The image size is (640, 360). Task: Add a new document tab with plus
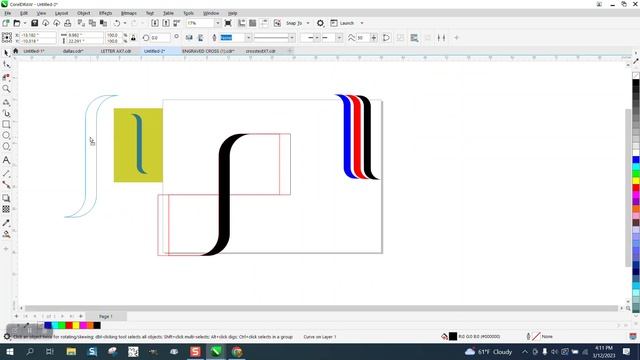click(290, 51)
